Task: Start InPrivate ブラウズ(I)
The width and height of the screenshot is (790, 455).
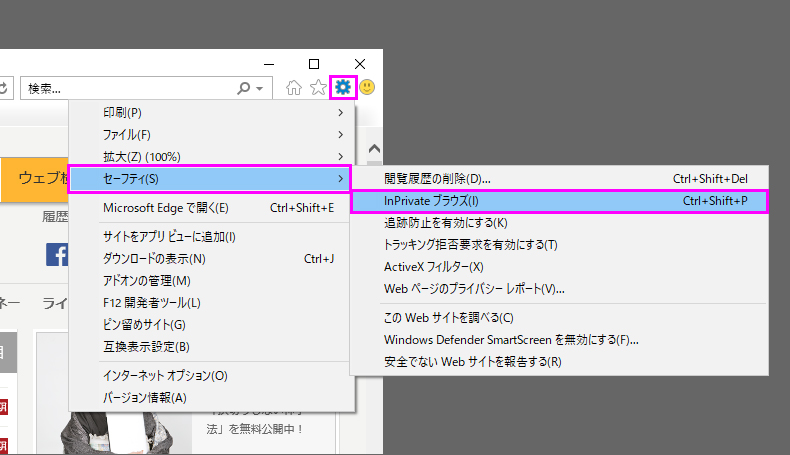Action: pos(559,201)
